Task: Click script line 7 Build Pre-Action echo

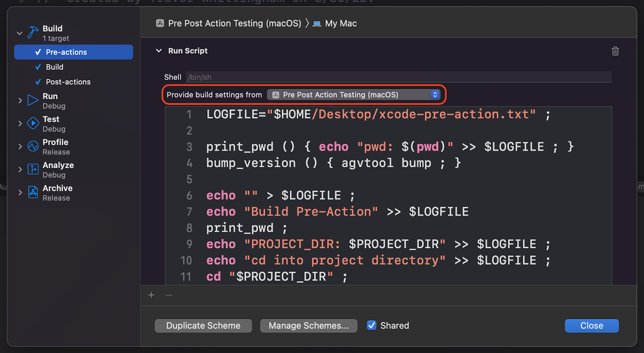Action: click(x=337, y=212)
